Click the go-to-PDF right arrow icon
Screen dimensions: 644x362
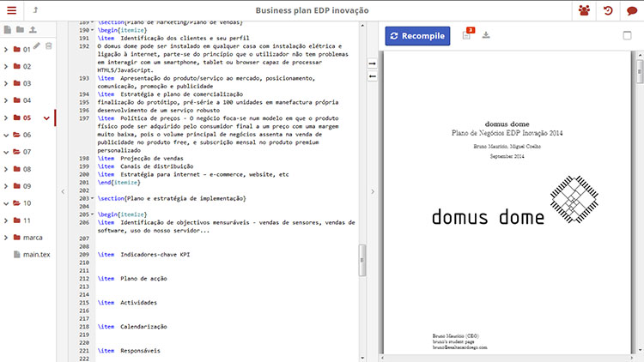coord(372,63)
